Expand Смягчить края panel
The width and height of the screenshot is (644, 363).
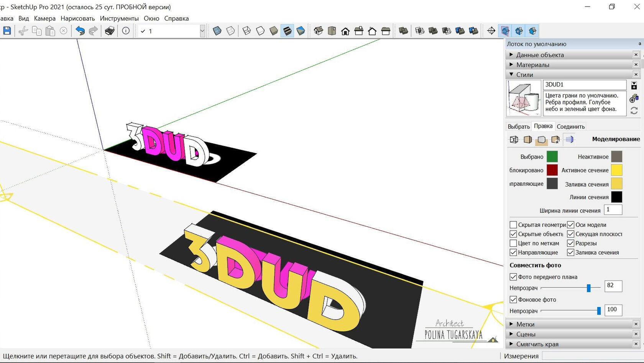point(573,344)
